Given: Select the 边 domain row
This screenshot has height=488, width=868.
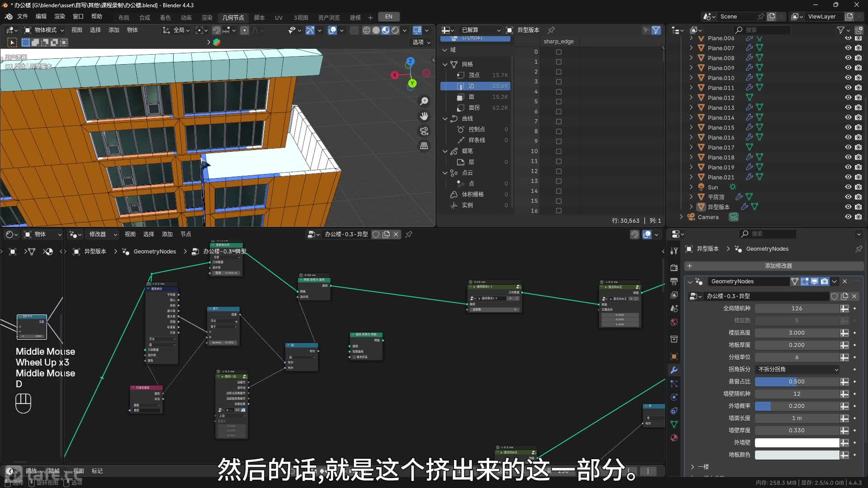Looking at the screenshot, I should coord(475,86).
